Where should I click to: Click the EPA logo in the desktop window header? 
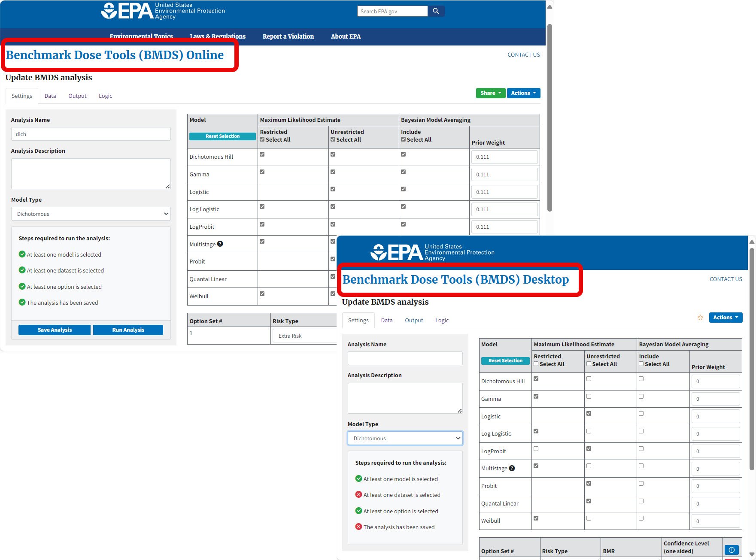tap(397, 252)
